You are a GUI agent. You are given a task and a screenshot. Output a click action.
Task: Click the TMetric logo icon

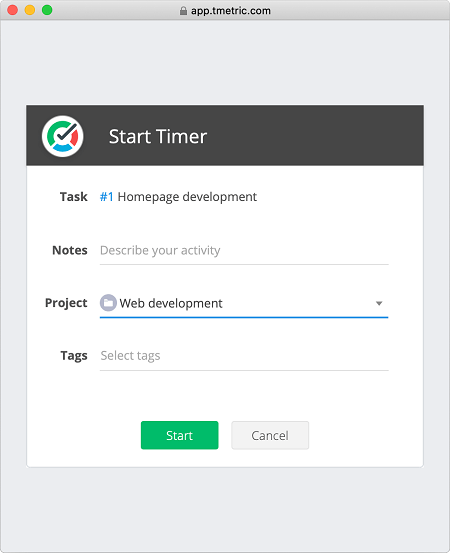coord(63,136)
